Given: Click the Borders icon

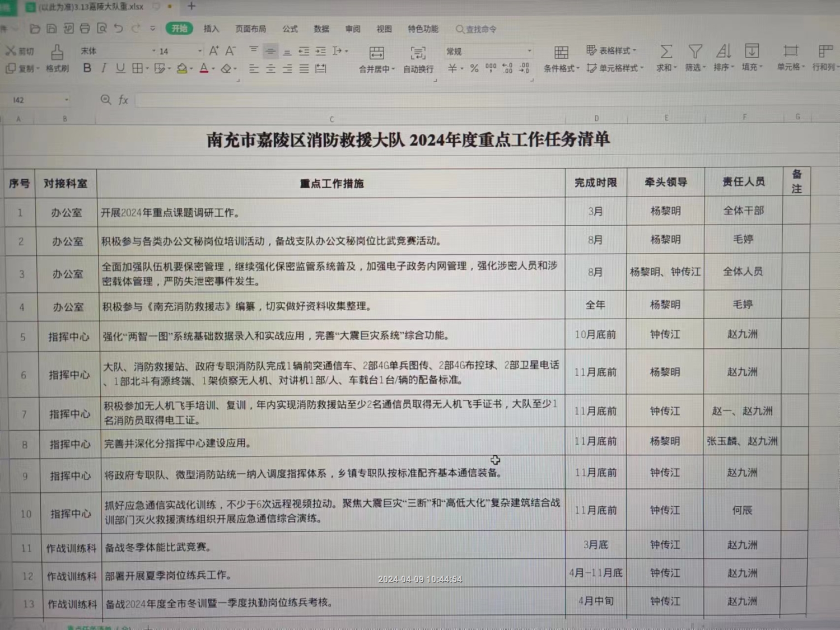Looking at the screenshot, I should click(x=137, y=68).
